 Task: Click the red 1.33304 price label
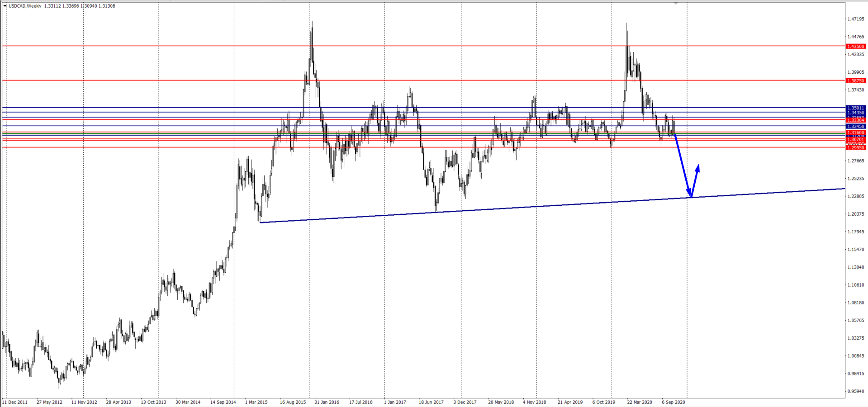(x=855, y=120)
